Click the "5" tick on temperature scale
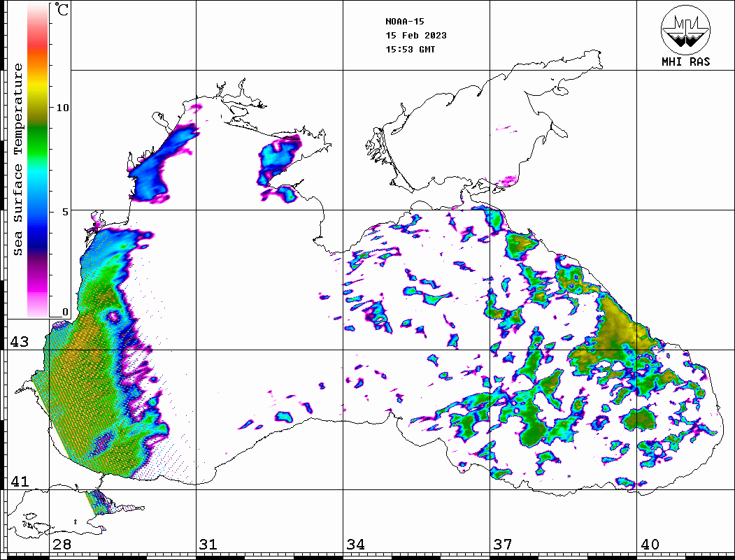735x560 pixels. pos(66,212)
